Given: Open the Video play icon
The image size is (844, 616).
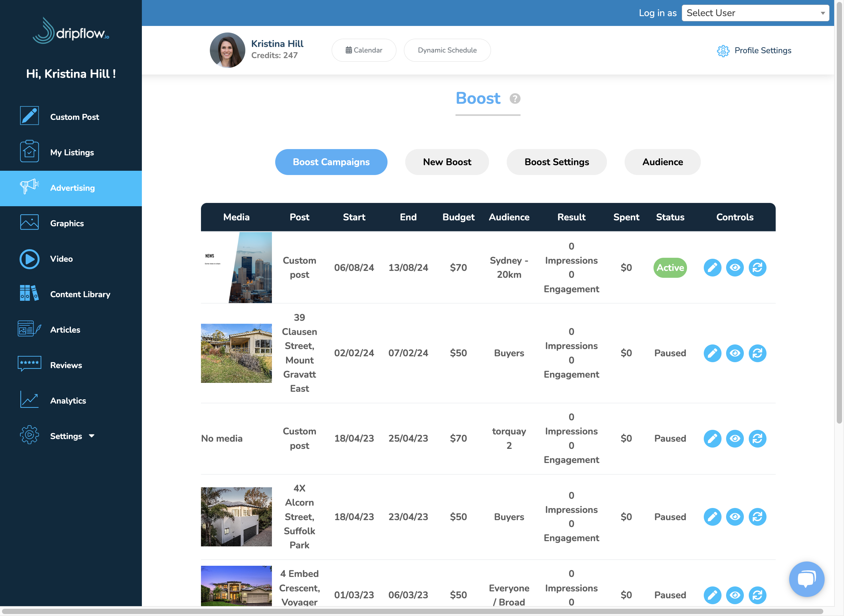Looking at the screenshot, I should click(29, 259).
